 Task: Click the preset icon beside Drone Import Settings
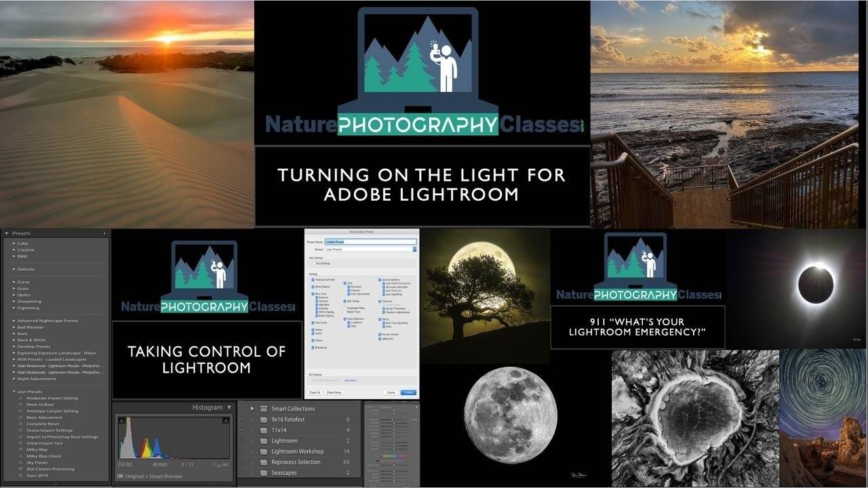click(21, 430)
